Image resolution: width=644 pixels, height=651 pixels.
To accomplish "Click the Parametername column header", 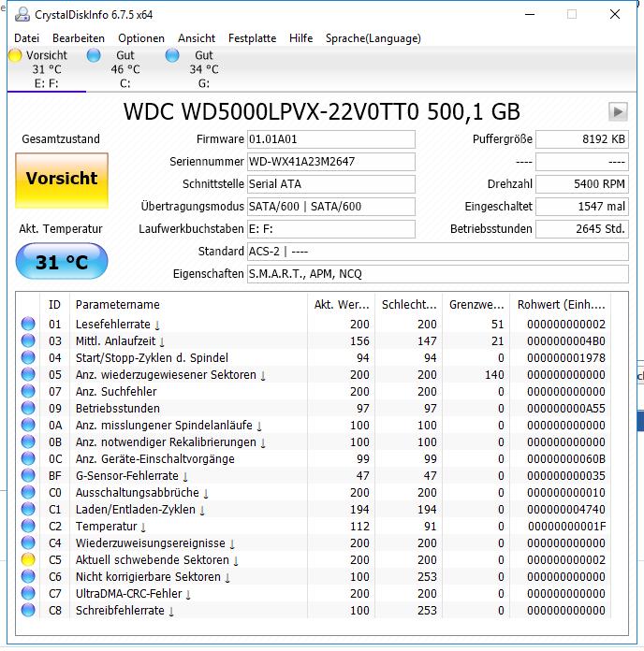I will click(189, 305).
